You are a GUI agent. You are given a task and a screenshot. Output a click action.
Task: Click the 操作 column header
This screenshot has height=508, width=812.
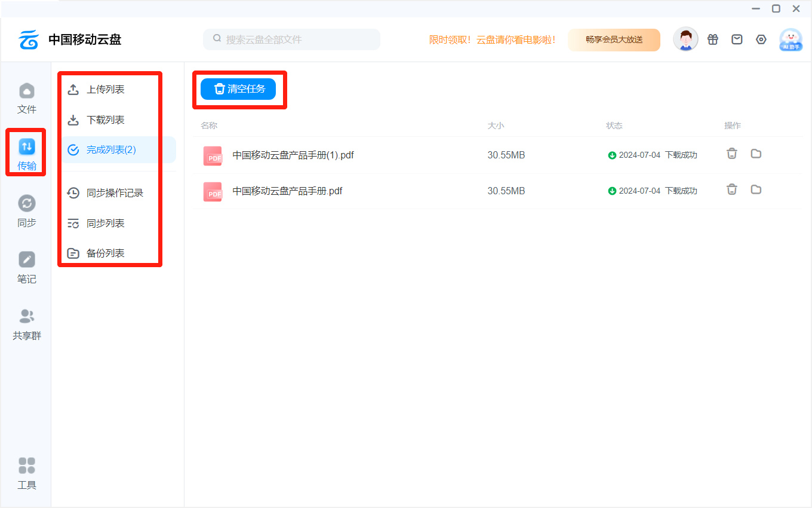click(x=733, y=126)
